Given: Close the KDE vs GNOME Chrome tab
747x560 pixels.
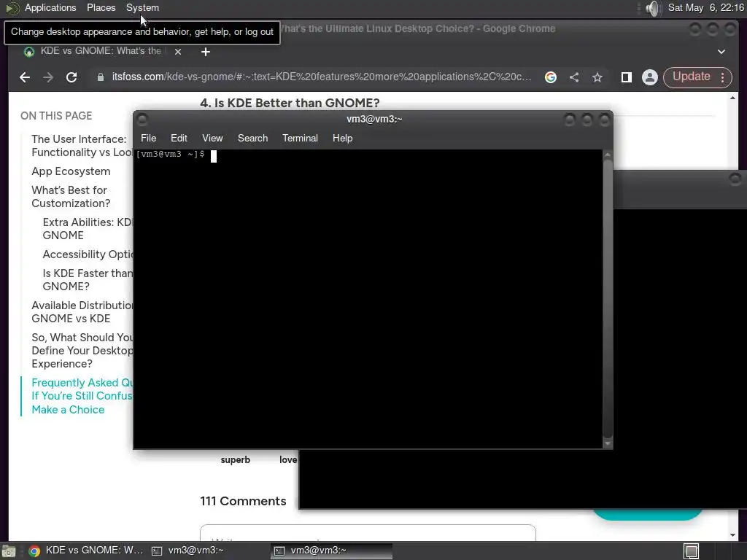Looking at the screenshot, I should pyautogui.click(x=178, y=52).
